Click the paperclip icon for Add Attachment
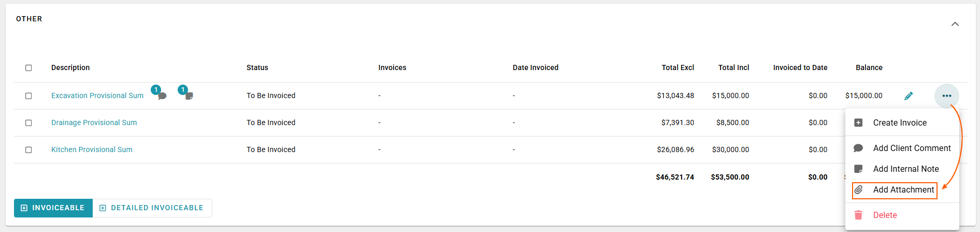980x232 pixels. click(x=858, y=190)
